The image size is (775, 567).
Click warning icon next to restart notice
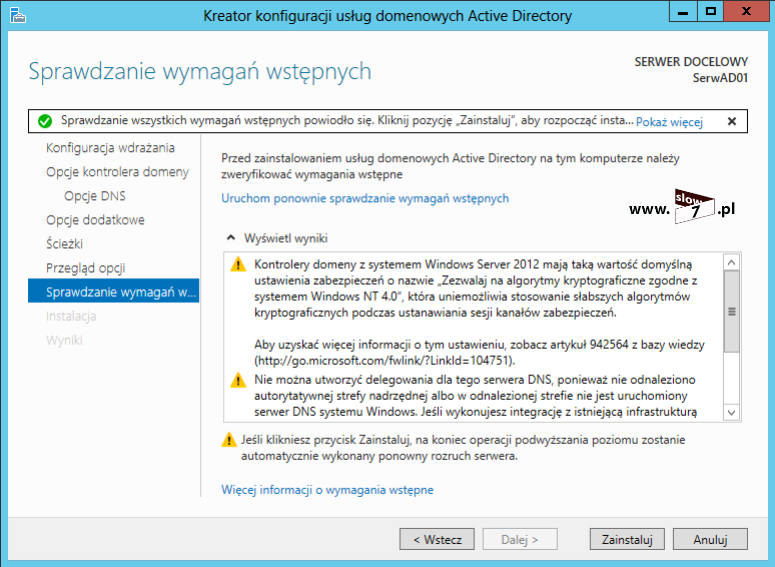tap(230, 441)
